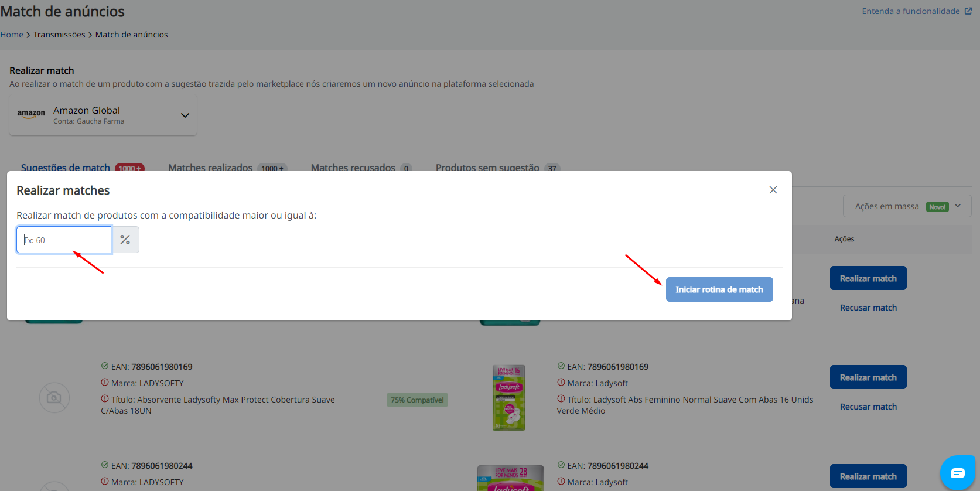Click green check icon beside left EAN 7896061980169

[105, 366]
